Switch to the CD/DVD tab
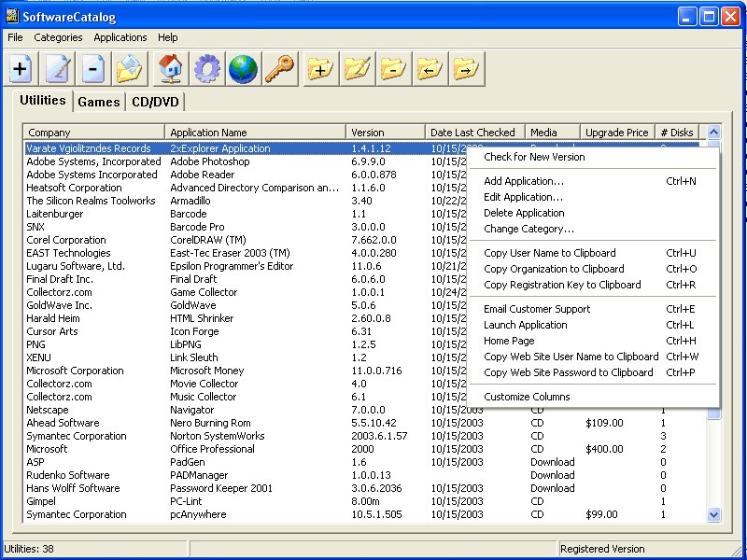The height and width of the screenshot is (560, 747). click(155, 102)
